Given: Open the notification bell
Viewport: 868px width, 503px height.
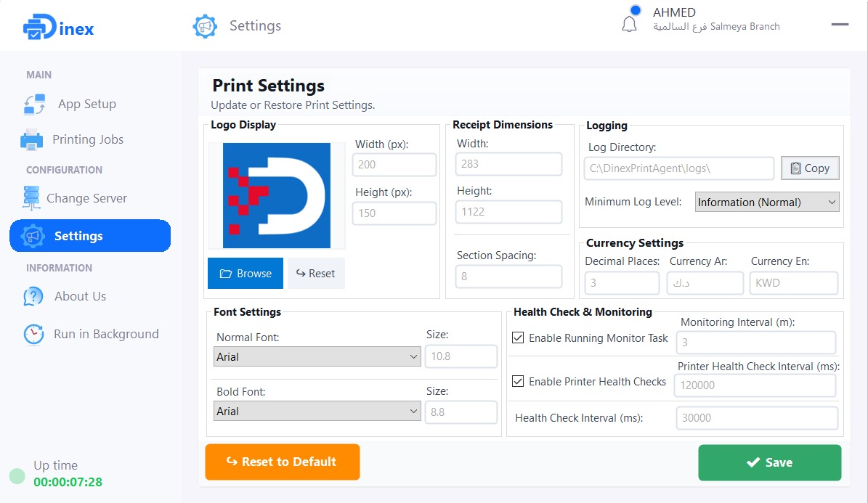Looking at the screenshot, I should tap(629, 25).
